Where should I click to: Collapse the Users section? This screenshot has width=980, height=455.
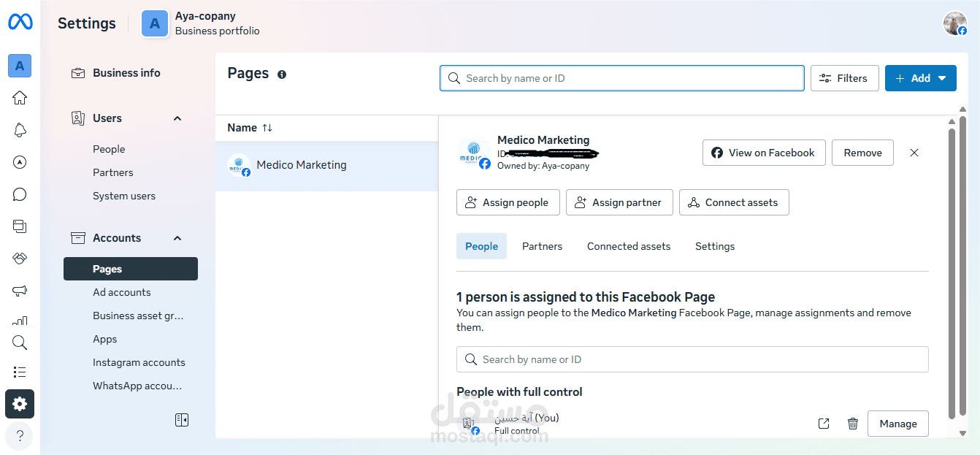point(177,118)
